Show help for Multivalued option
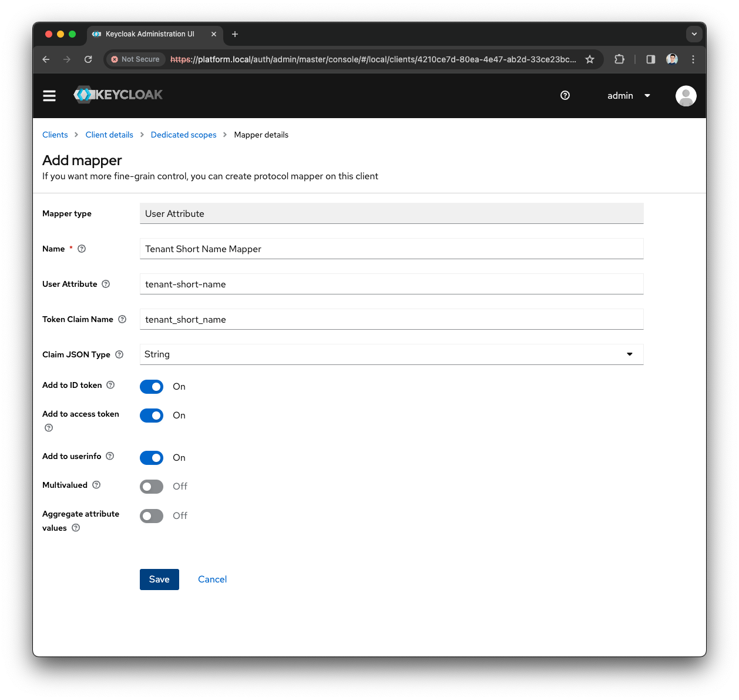Screen dimensions: 739x700 tap(96, 485)
